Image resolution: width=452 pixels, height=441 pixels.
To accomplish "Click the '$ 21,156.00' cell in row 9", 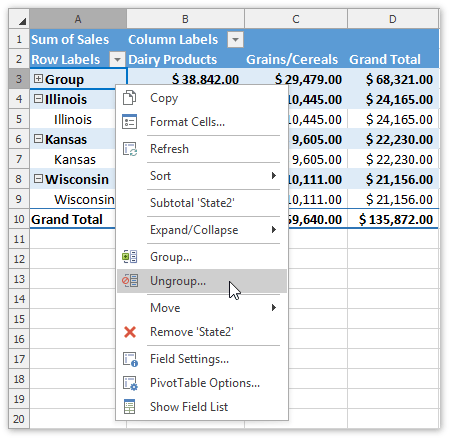I will pos(393,199).
